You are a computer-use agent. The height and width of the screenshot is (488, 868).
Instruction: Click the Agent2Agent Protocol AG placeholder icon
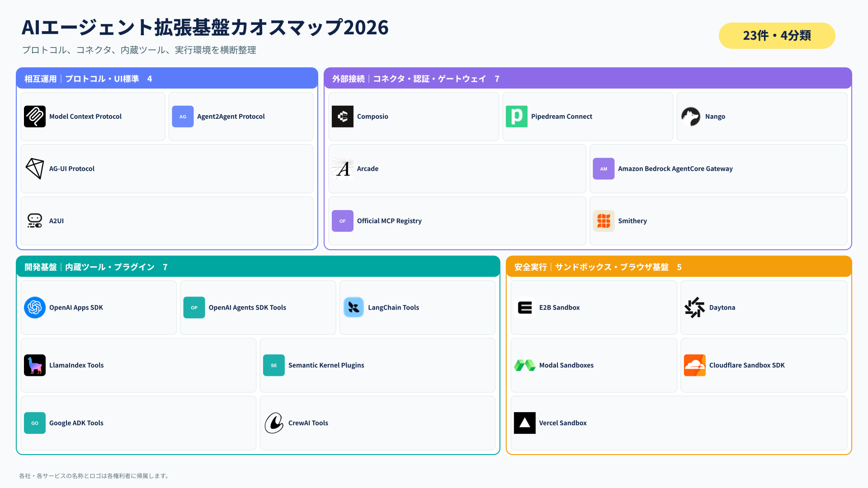click(x=183, y=117)
